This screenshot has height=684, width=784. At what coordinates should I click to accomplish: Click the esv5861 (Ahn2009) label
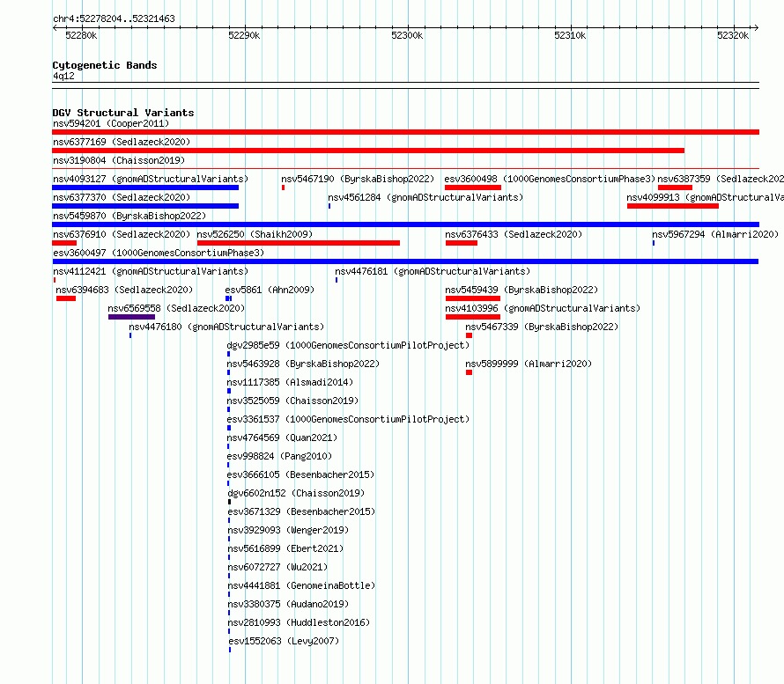pyautogui.click(x=270, y=290)
